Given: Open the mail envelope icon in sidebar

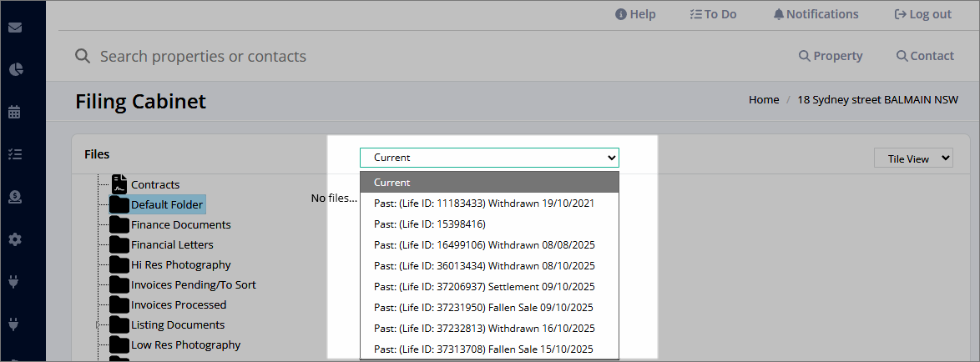Looking at the screenshot, I should coord(15,28).
